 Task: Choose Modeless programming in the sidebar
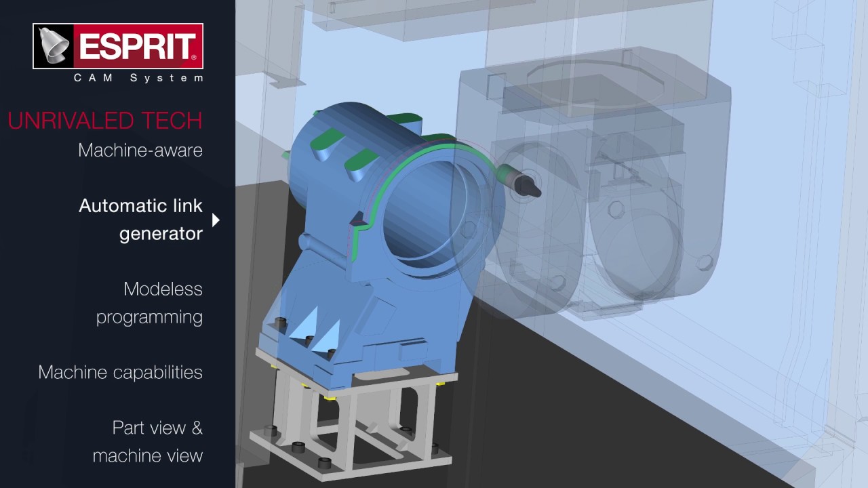pyautogui.click(x=149, y=302)
